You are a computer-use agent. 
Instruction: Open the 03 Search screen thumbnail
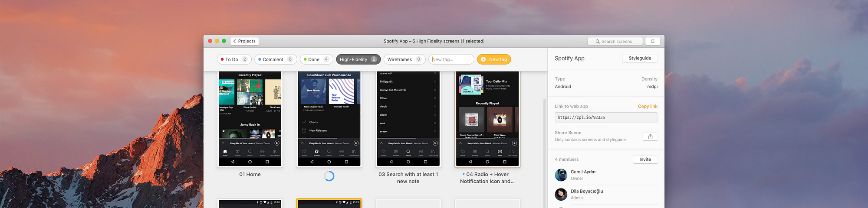pyautogui.click(x=408, y=119)
